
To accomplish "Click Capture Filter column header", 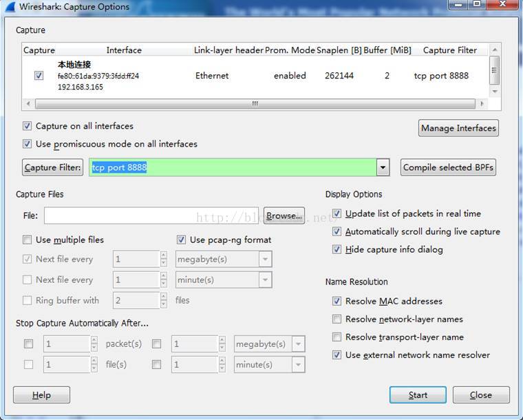I will pyautogui.click(x=450, y=50).
